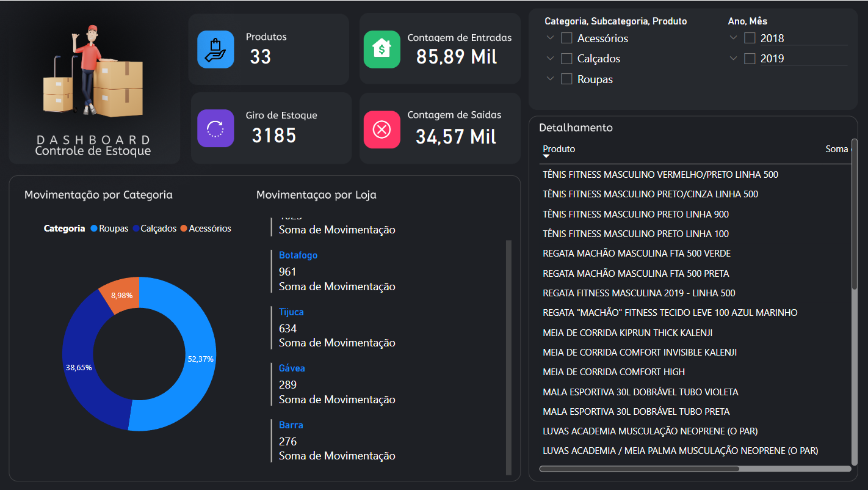The height and width of the screenshot is (490, 868).
Task: Click the purple Giro de Estoque icon
Action: (215, 128)
